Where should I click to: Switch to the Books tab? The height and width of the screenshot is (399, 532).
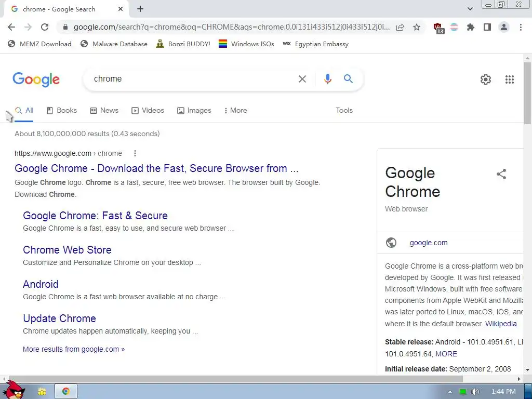[62, 111]
